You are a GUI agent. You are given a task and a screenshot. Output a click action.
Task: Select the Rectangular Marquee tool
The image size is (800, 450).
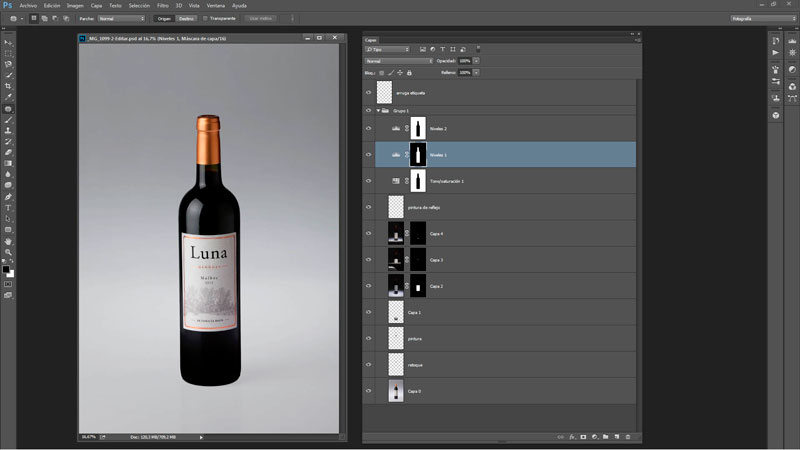(8, 54)
